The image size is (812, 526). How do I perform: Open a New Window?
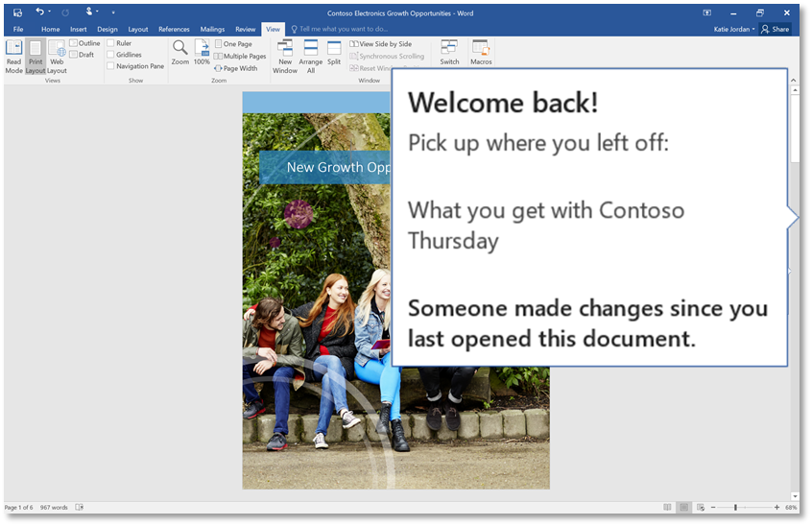(x=285, y=57)
